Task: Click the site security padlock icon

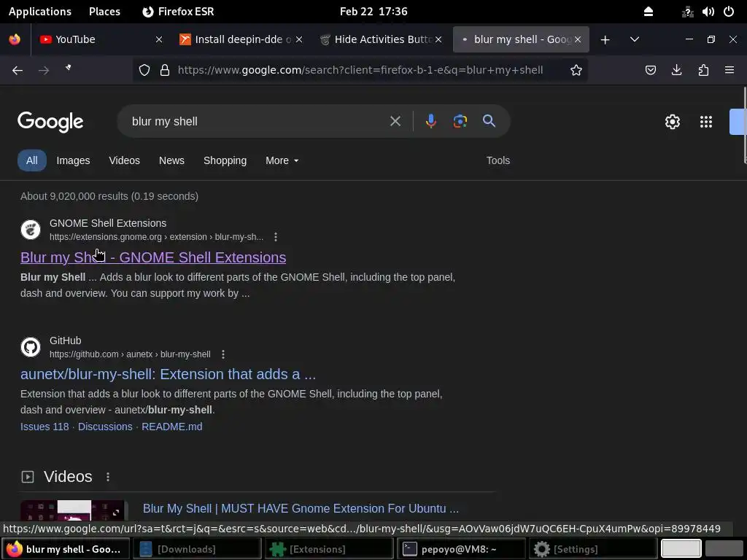Action: point(165,71)
